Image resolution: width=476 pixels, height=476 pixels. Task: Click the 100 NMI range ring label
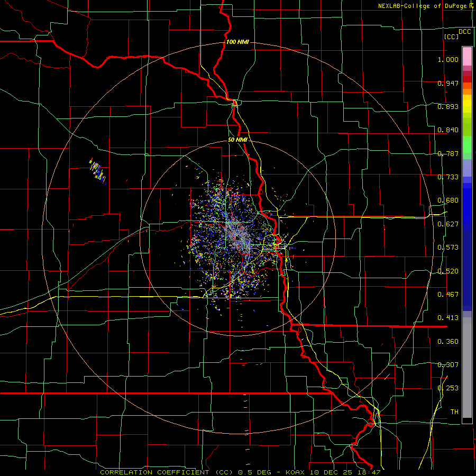(x=237, y=42)
